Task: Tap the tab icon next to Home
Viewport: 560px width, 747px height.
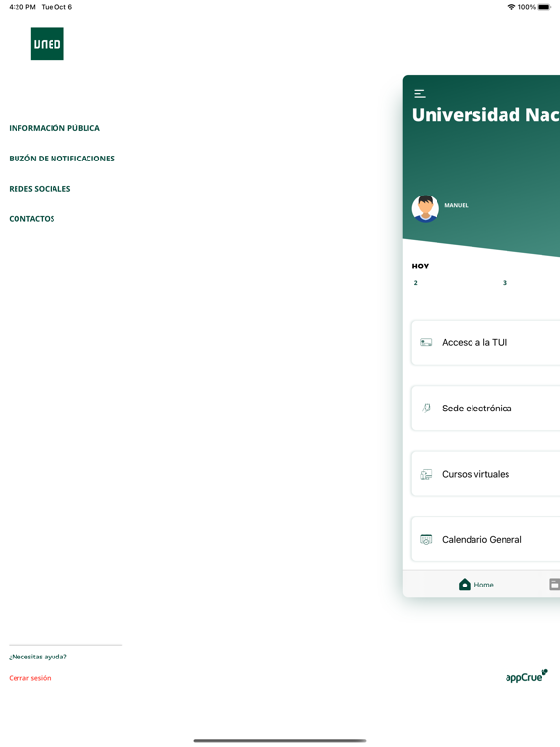Action: pyautogui.click(x=555, y=585)
